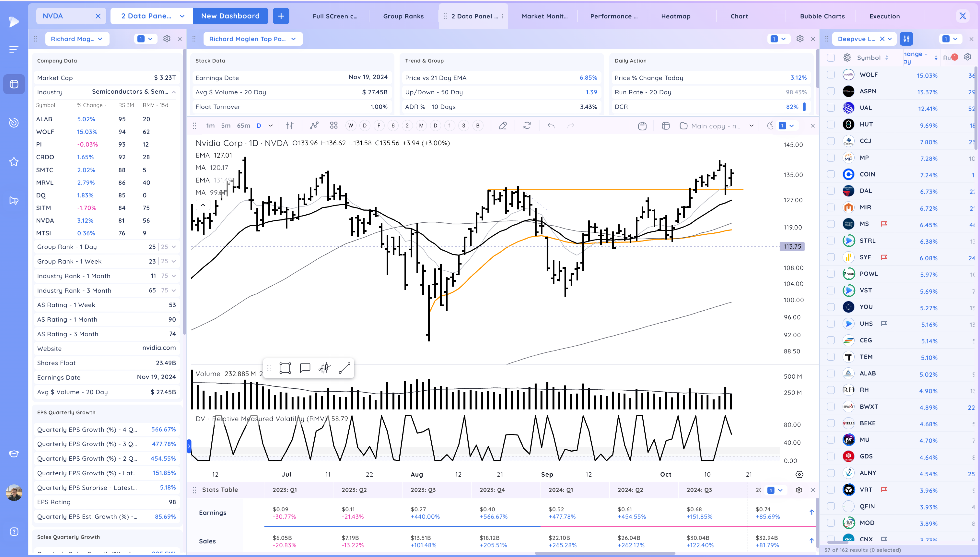Click the undo arrow in chart toolbar
Image resolution: width=980 pixels, height=557 pixels.
click(551, 126)
